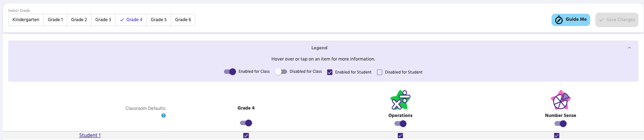Switch to the Grade 5 tab

coord(159,20)
